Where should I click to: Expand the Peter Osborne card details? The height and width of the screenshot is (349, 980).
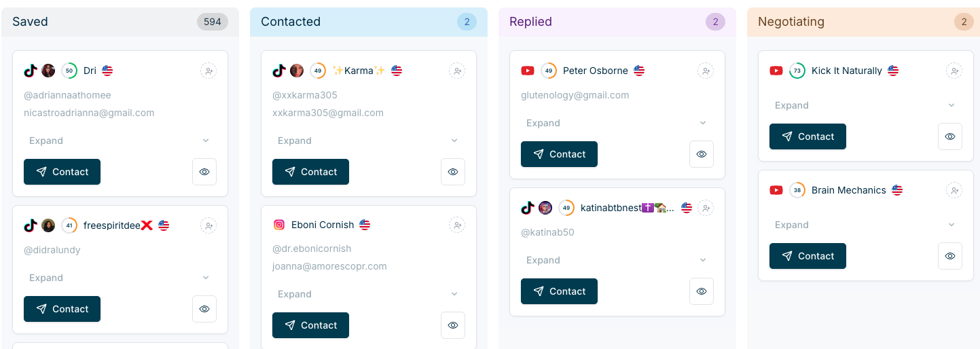pos(617,123)
